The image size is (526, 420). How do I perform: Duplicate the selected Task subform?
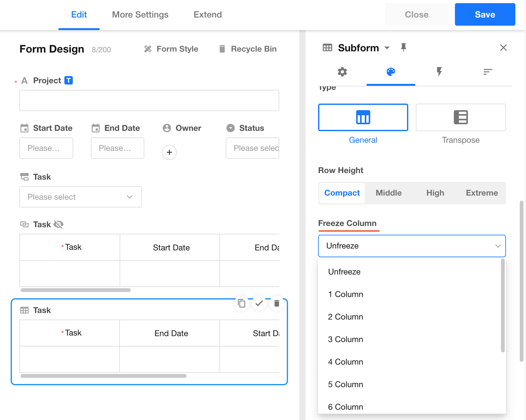[241, 303]
